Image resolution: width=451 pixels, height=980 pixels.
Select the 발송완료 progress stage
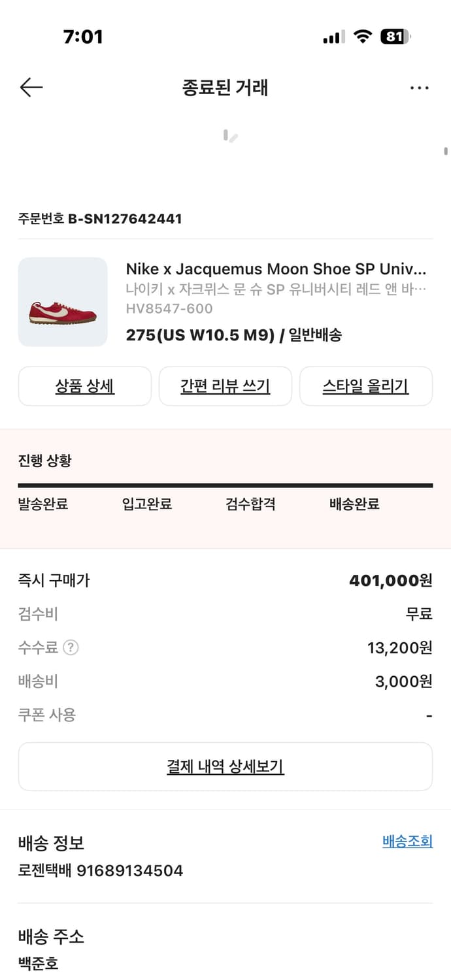point(43,504)
